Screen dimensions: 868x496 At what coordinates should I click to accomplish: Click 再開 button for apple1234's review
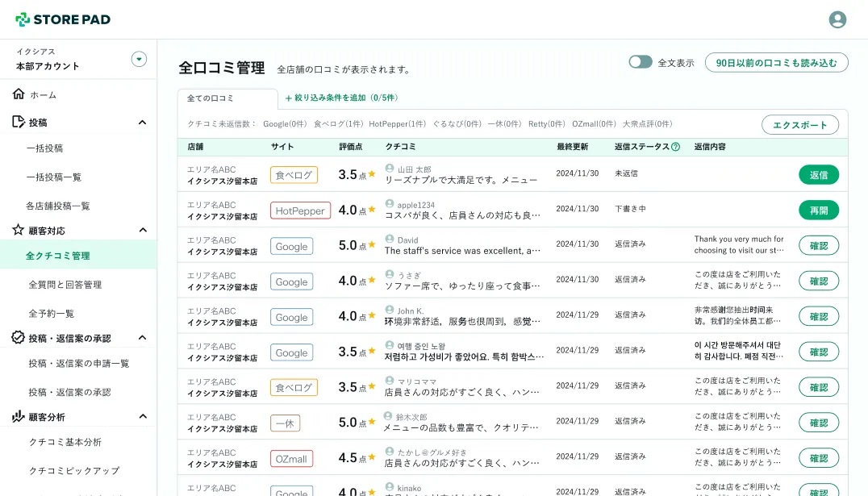(x=819, y=210)
